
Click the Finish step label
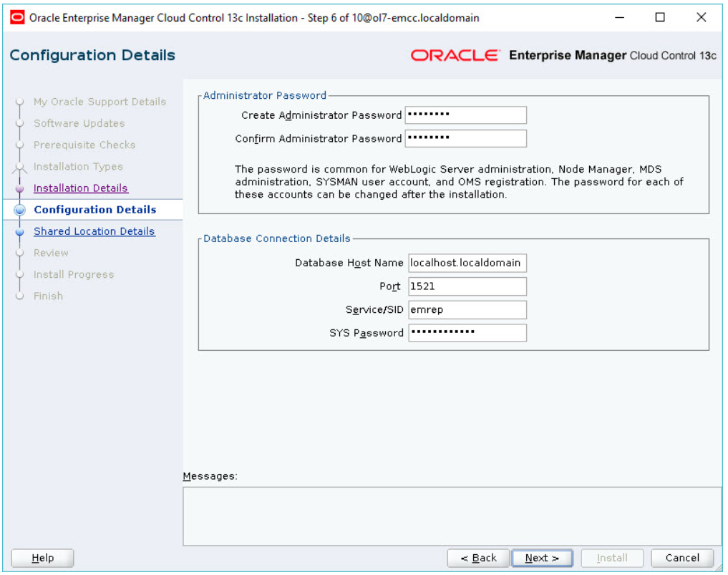pyautogui.click(x=48, y=296)
